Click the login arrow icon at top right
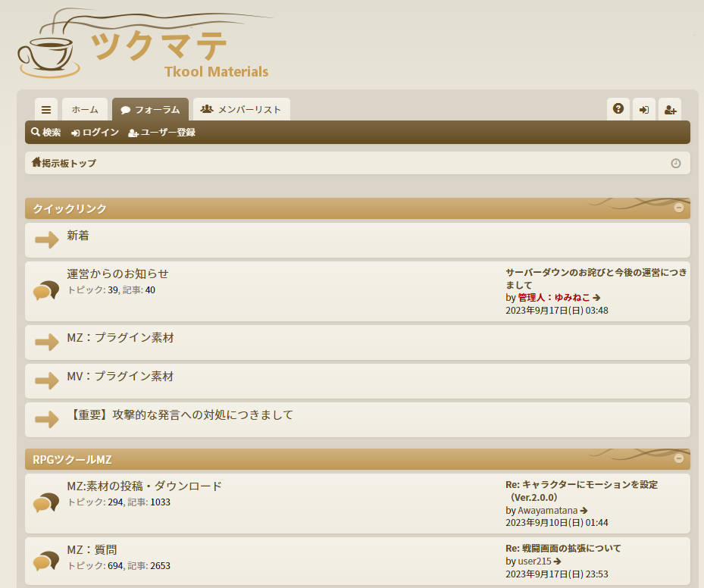This screenshot has height=588, width=704. point(644,110)
